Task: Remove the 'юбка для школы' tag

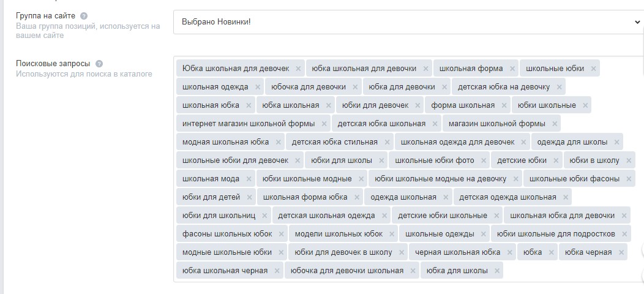Action: (497, 271)
